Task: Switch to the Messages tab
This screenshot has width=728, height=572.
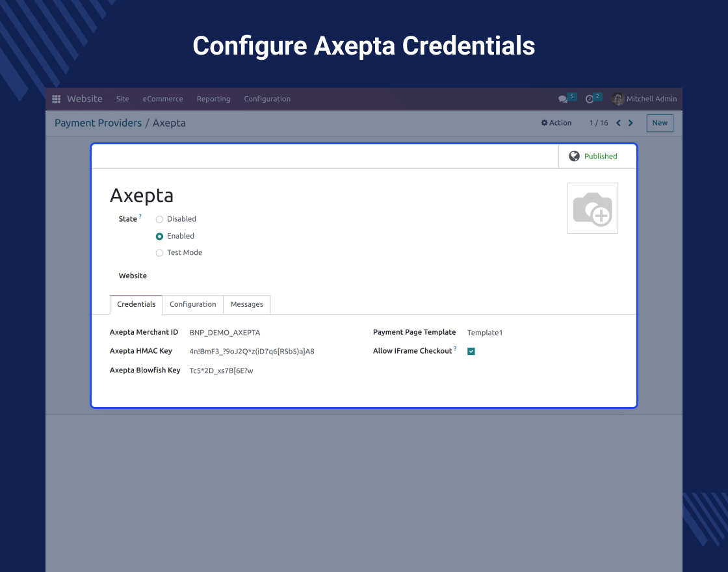Action: 246,305
